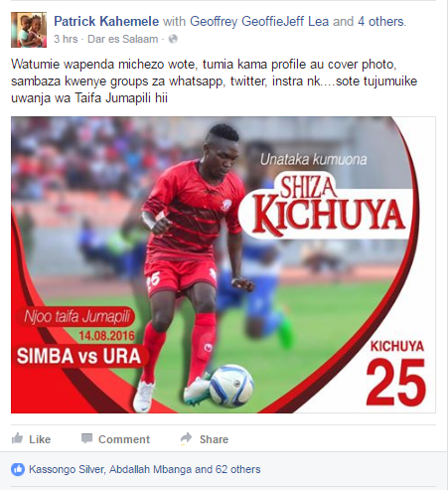Open Dar es Salaam location link
The image size is (448, 490).
[x=122, y=39]
